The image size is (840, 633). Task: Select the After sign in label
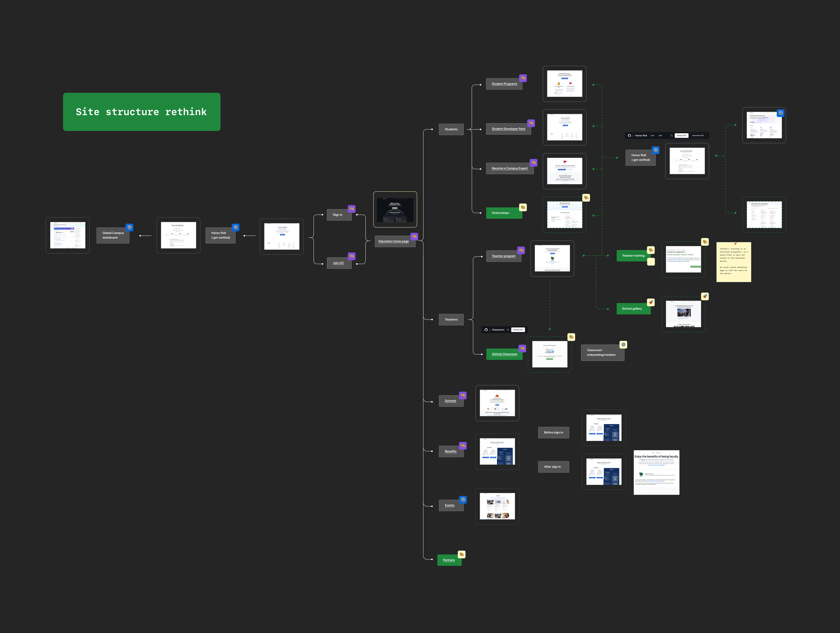553,467
